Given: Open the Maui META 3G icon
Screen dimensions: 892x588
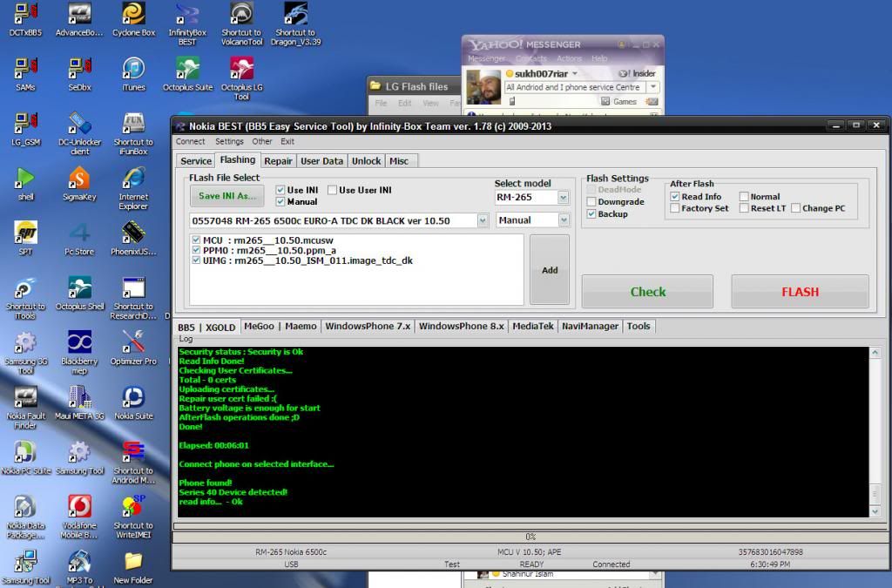Looking at the screenshot, I should pyautogui.click(x=79, y=402).
